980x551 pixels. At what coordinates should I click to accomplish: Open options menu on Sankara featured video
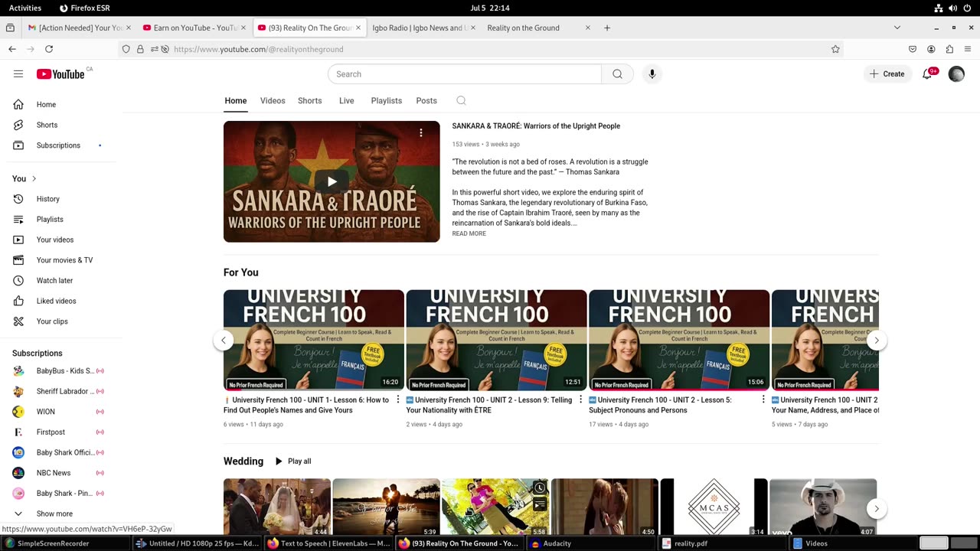click(x=420, y=133)
